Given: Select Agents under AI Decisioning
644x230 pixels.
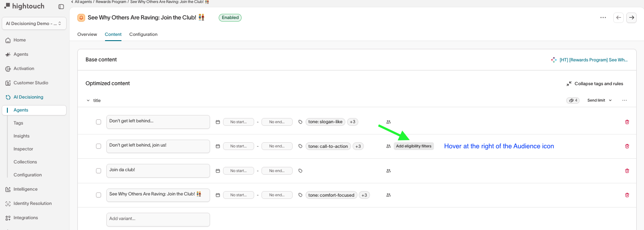Looking at the screenshot, I should click(34, 110).
